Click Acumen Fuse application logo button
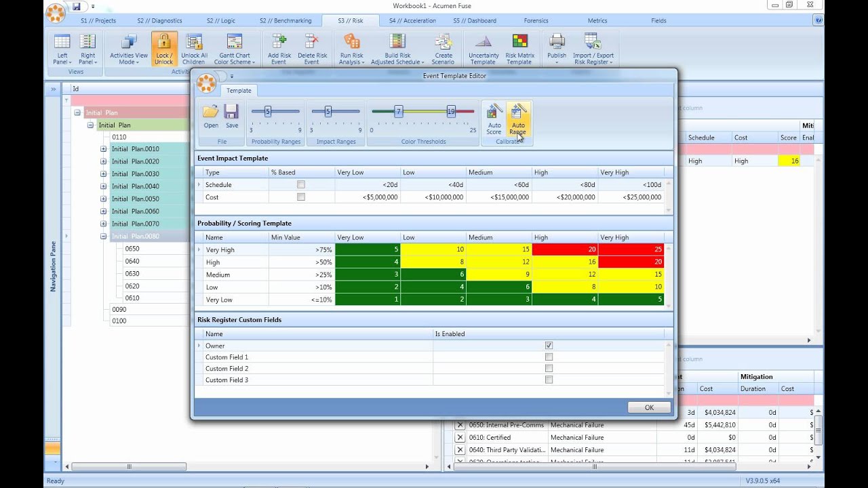The width and height of the screenshot is (868, 488). coord(56,12)
